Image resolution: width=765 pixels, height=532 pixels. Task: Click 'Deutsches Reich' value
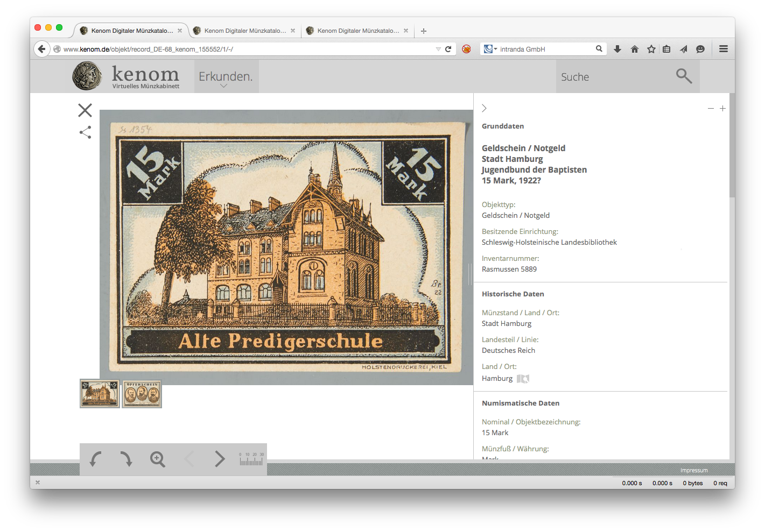coord(508,350)
